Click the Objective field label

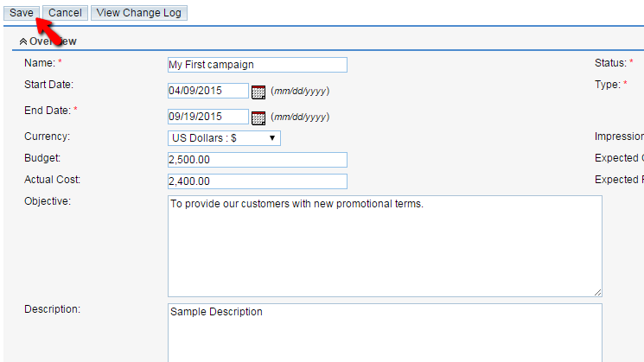[48, 201]
